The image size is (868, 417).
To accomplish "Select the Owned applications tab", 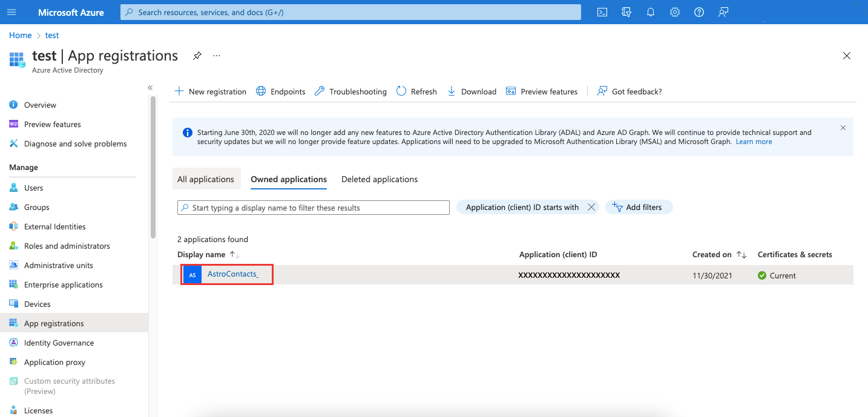I will pyautogui.click(x=289, y=179).
